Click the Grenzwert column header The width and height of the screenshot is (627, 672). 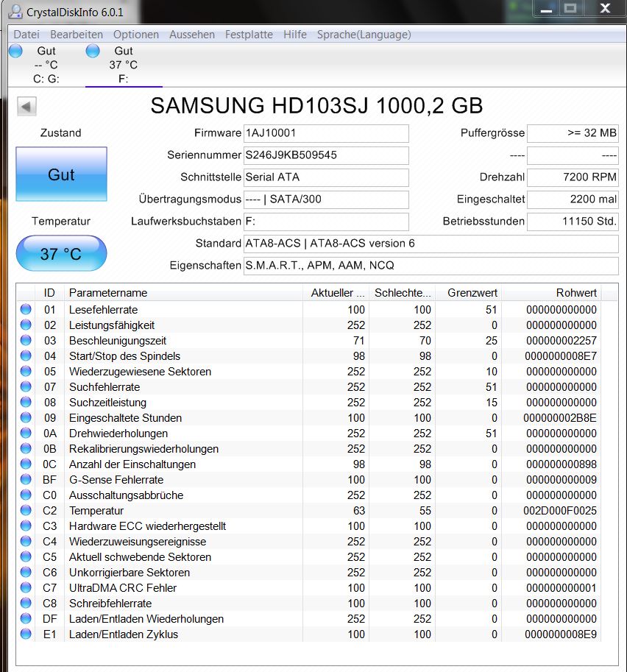(x=469, y=293)
